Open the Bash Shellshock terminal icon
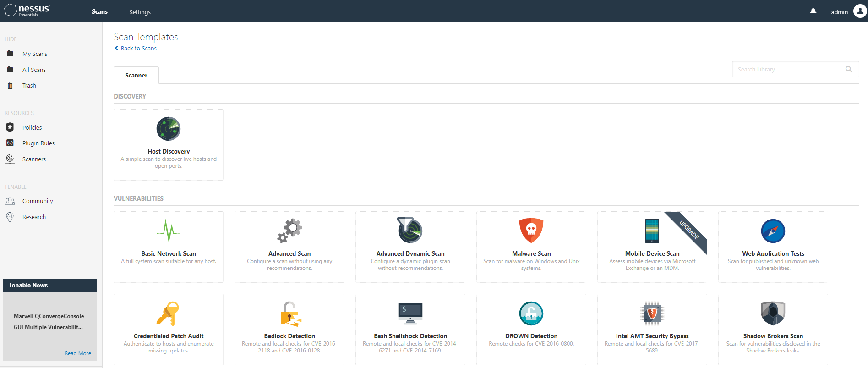This screenshot has width=868, height=368. (410, 313)
